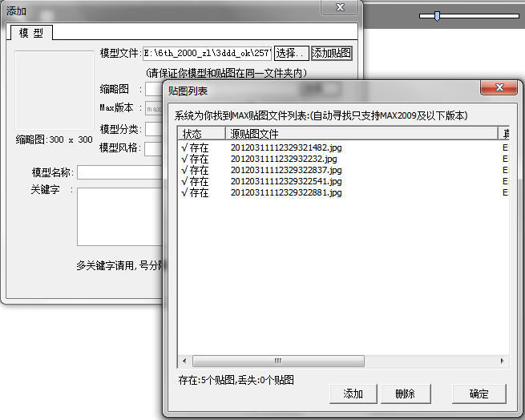525x420 pixels.
Task: Click the 删除 button
Action: coord(405,394)
